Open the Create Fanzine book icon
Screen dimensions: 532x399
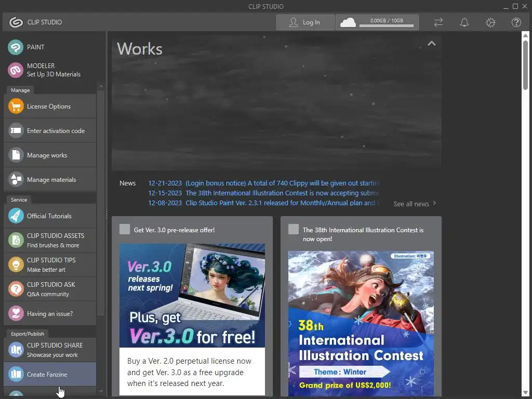point(16,374)
